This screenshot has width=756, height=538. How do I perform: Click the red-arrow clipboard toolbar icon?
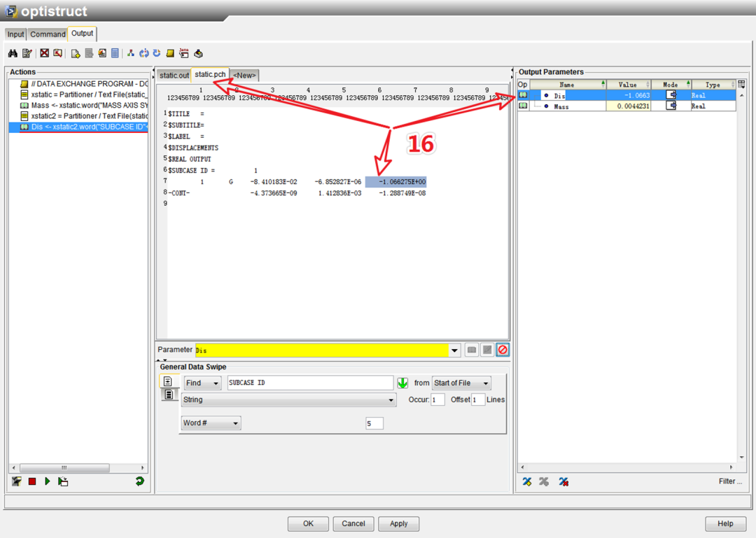(x=58, y=53)
